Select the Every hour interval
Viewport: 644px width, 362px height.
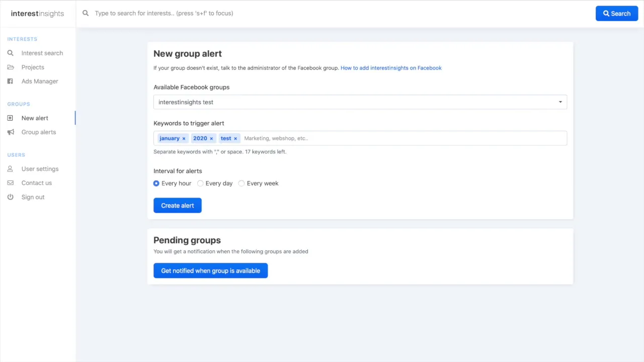pyautogui.click(x=156, y=184)
